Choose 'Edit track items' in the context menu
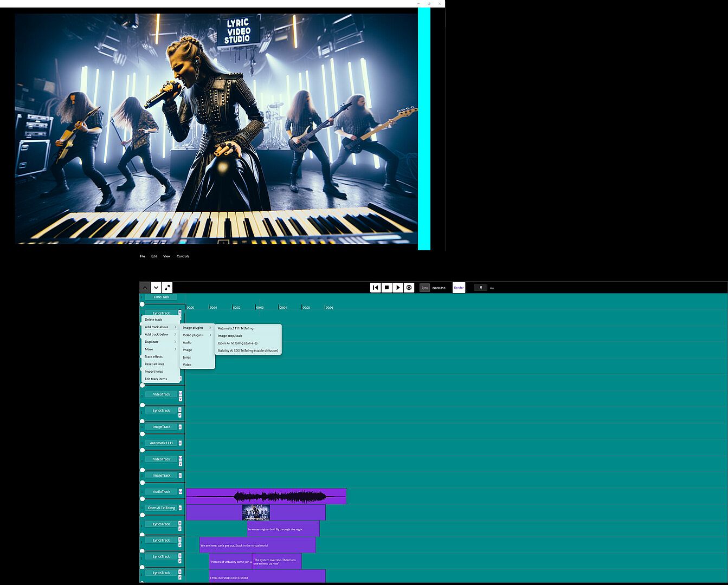Viewport: 728px width, 585px height. tap(160, 379)
